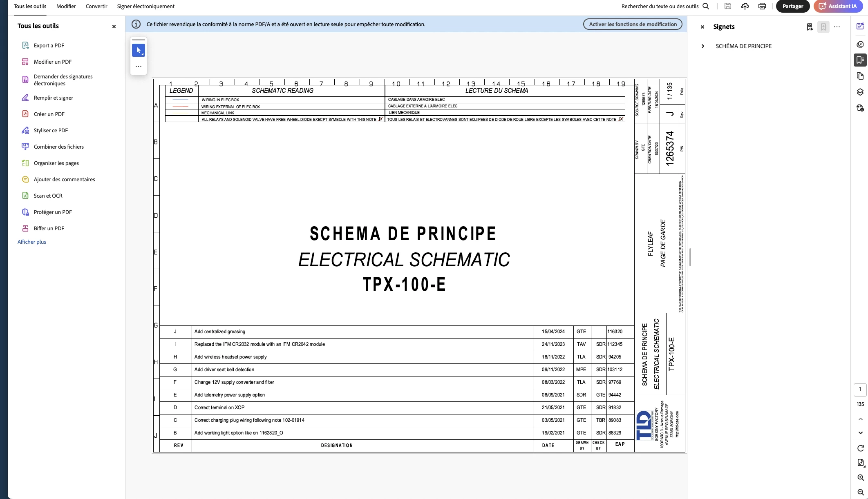Viewport: 868px width, 499px height.
Task: Open the Signets panel options menu
Action: (837, 27)
